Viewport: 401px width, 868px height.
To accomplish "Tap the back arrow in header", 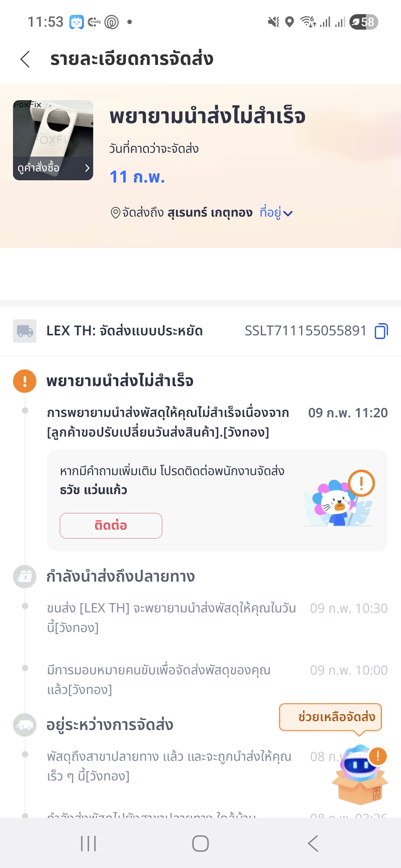I will [x=25, y=59].
